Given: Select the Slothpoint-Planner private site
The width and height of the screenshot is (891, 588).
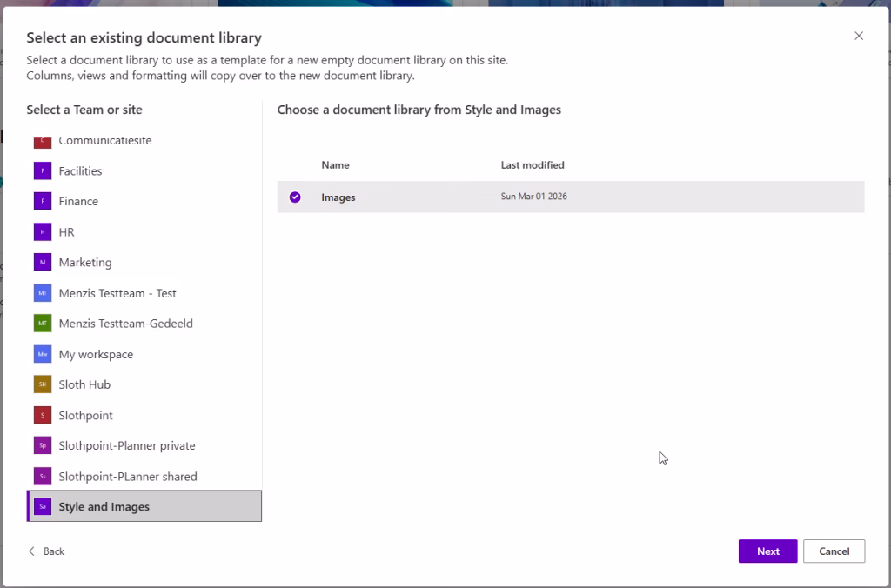Looking at the screenshot, I should coord(126,446).
